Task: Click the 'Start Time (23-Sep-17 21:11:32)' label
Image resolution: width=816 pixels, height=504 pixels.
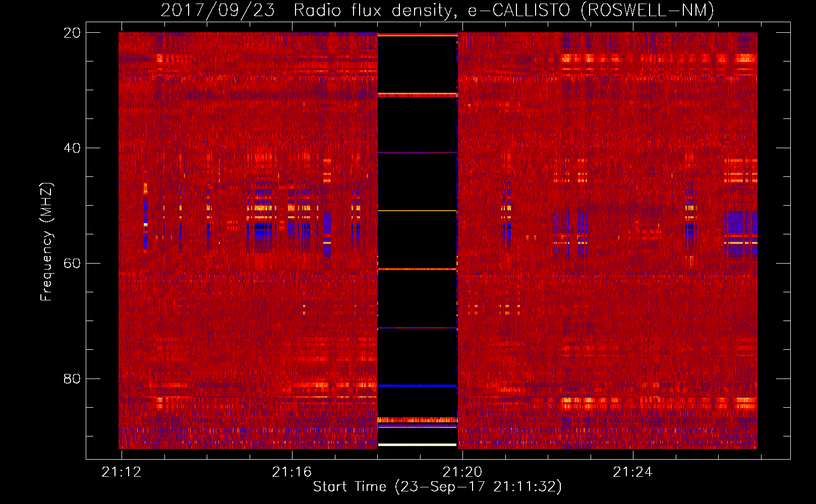Action: pyautogui.click(x=437, y=487)
